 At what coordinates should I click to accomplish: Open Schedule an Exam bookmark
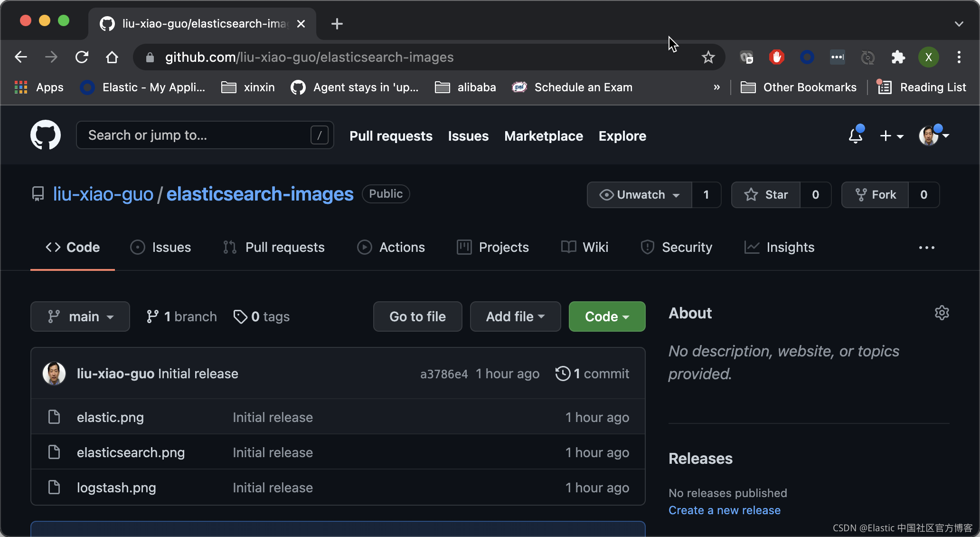[572, 87]
